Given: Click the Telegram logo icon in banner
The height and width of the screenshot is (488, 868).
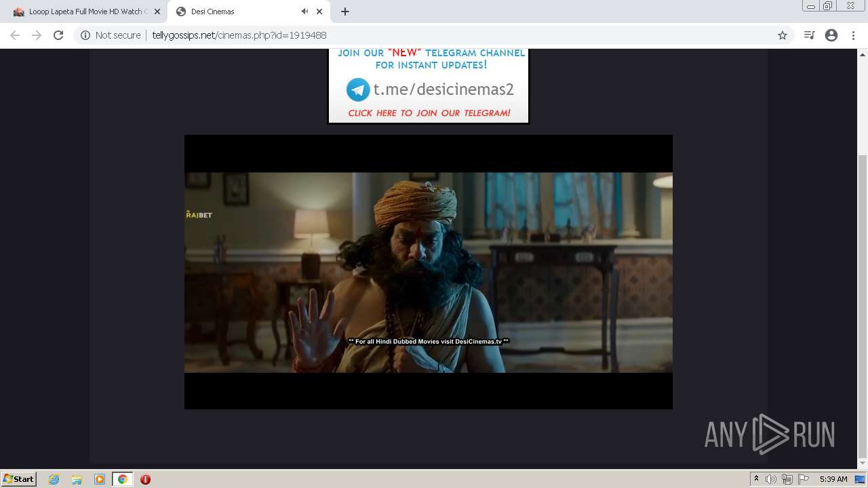Looking at the screenshot, I should point(358,89).
